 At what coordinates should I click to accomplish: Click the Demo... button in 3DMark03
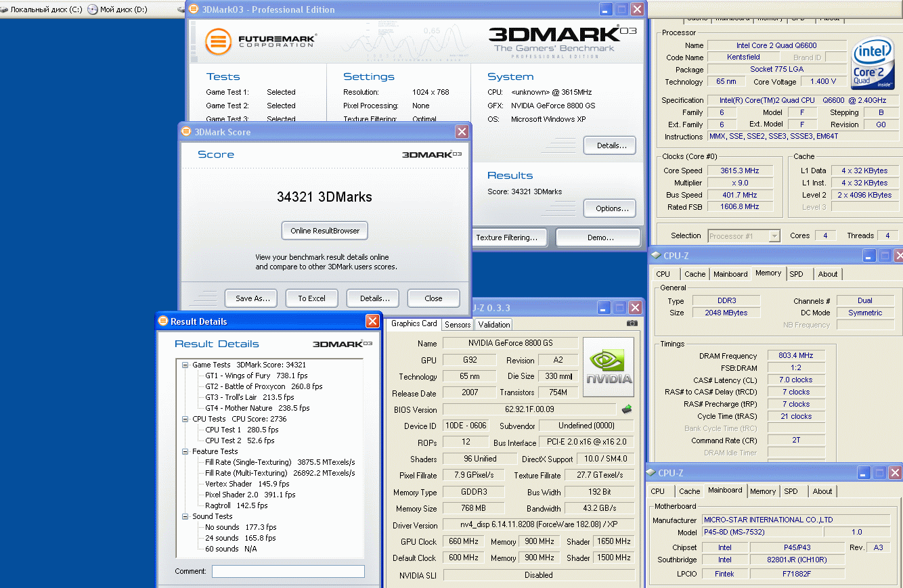coord(598,238)
